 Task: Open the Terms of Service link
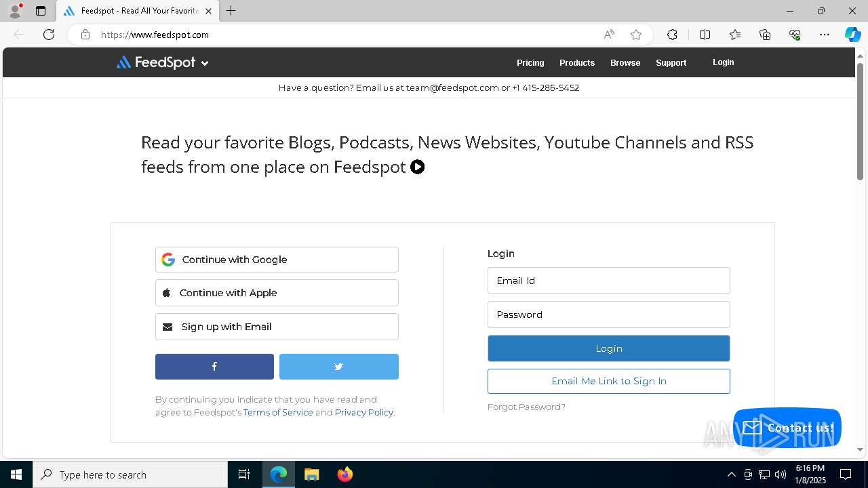[x=278, y=412]
